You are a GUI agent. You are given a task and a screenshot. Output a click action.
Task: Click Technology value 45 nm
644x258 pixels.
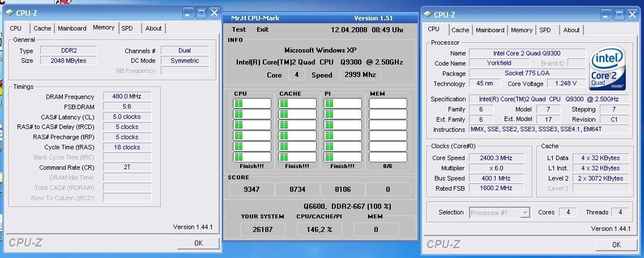pos(485,83)
